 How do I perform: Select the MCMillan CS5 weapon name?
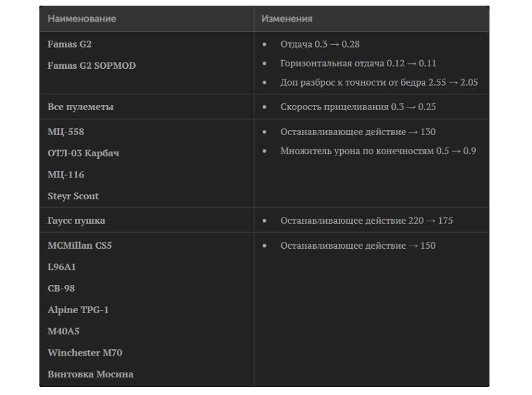click(x=79, y=246)
